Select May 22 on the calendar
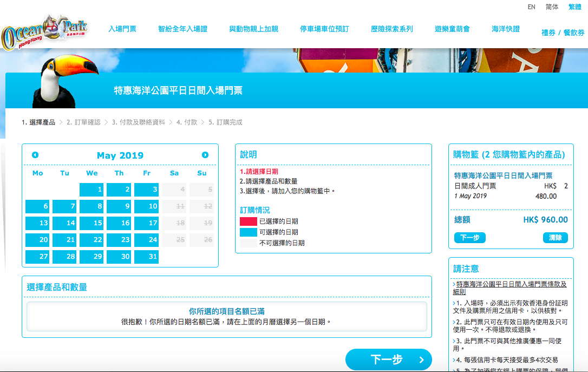Screen dimensions: 588x372 pyautogui.click(x=92, y=240)
